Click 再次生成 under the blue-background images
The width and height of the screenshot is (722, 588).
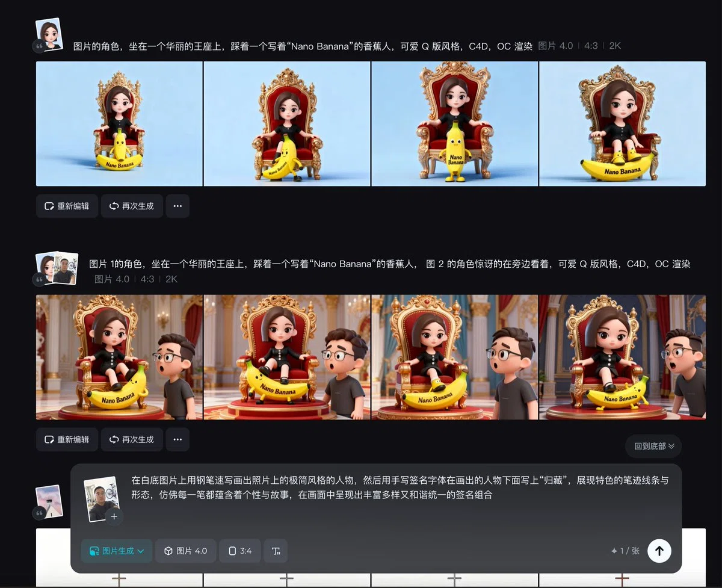coord(132,206)
